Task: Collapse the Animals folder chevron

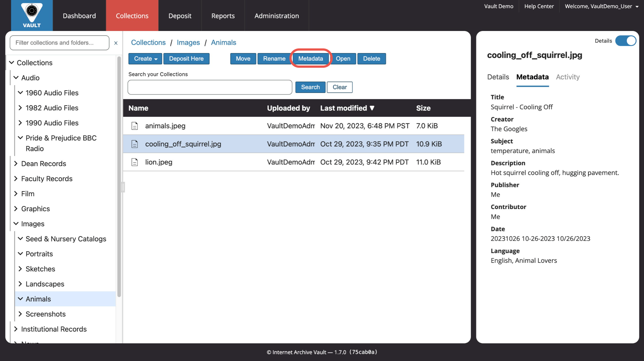Action: (x=20, y=299)
